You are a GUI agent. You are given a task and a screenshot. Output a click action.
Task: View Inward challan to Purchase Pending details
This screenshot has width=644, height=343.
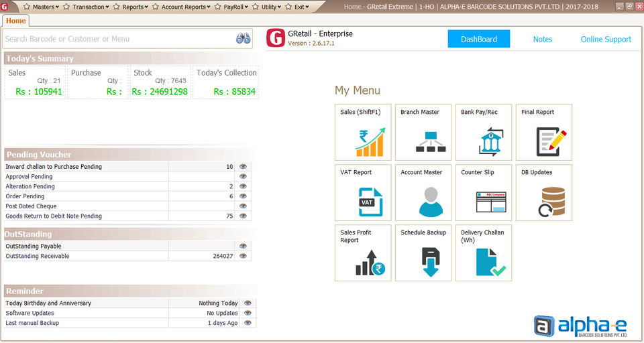click(243, 167)
